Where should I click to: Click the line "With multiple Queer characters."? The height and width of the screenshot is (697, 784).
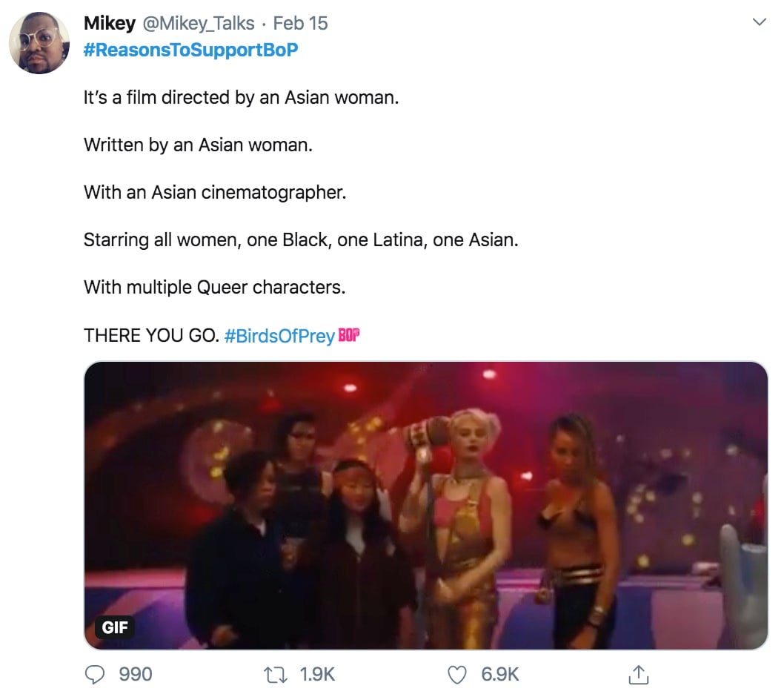(x=214, y=287)
